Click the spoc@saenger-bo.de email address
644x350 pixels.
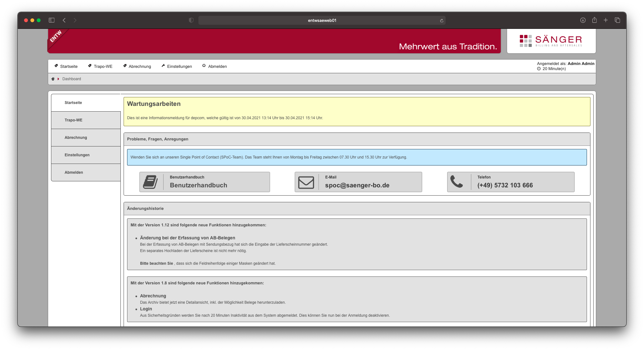pyautogui.click(x=357, y=185)
